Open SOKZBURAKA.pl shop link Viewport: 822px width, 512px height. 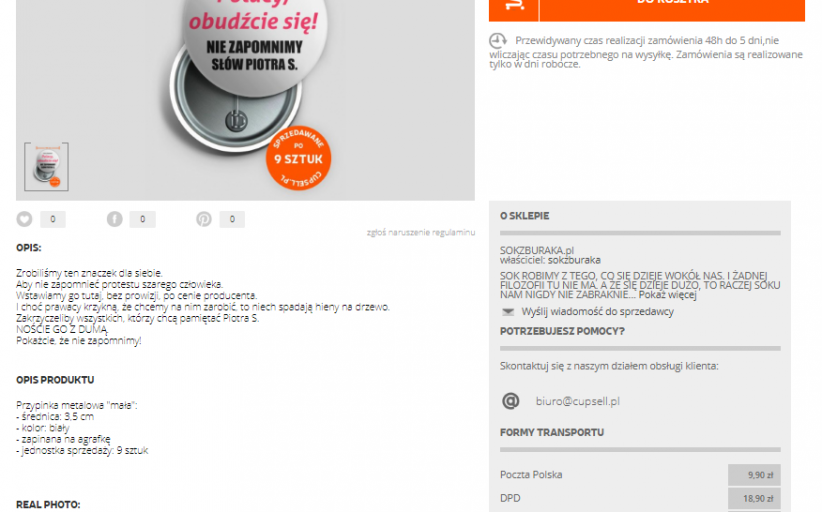pyautogui.click(x=537, y=250)
